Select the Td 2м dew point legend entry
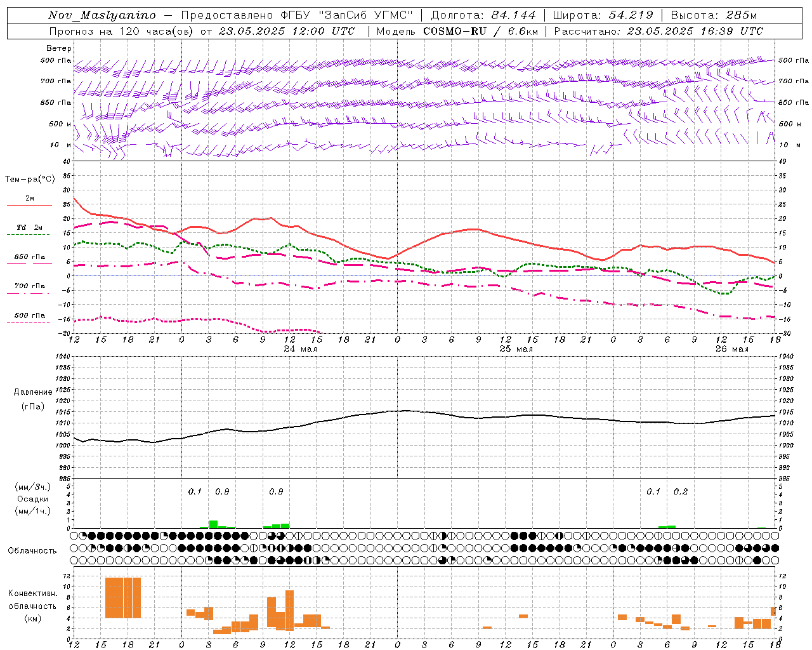Image resolution: width=812 pixels, height=650 pixels. (x=29, y=227)
